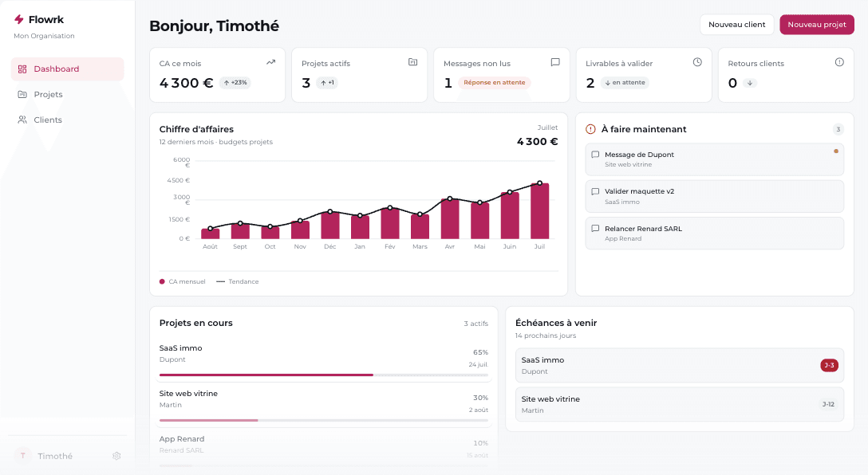Open the Relancer Renard SARL task
This screenshot has height=475, width=868.
coord(715,234)
